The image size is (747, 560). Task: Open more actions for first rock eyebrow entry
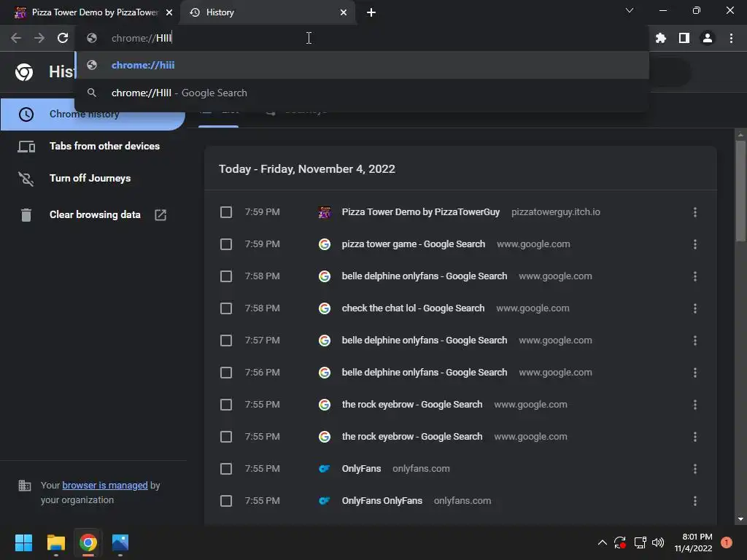695,405
